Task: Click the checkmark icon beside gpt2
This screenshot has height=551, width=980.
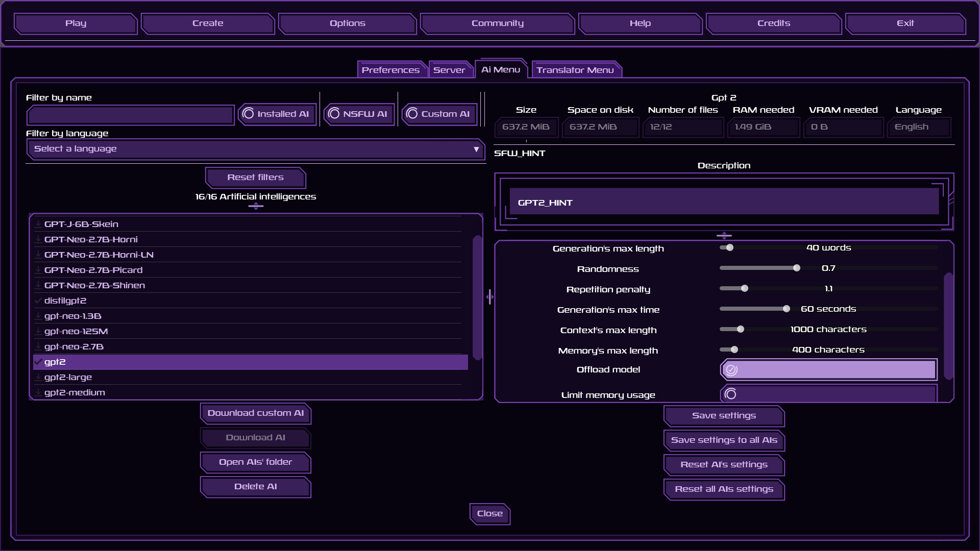Action: pos(38,362)
